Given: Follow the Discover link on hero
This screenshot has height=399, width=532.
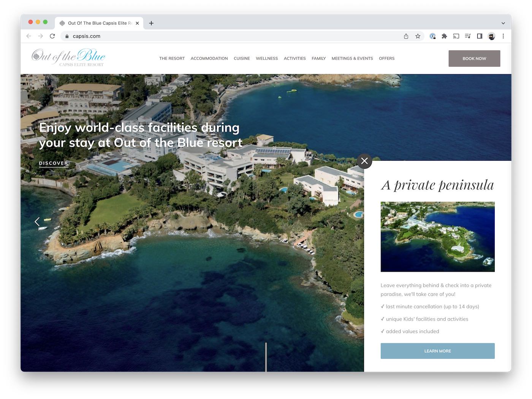Looking at the screenshot, I should (x=54, y=163).
